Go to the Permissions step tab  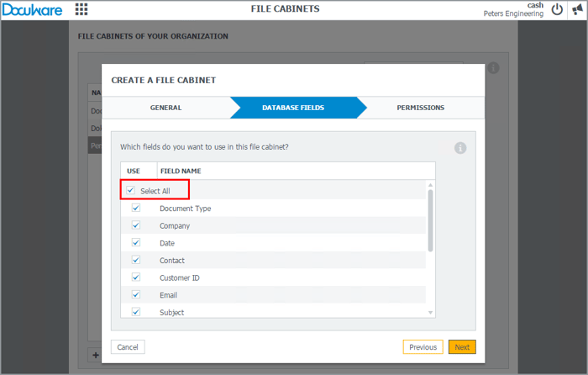point(421,108)
